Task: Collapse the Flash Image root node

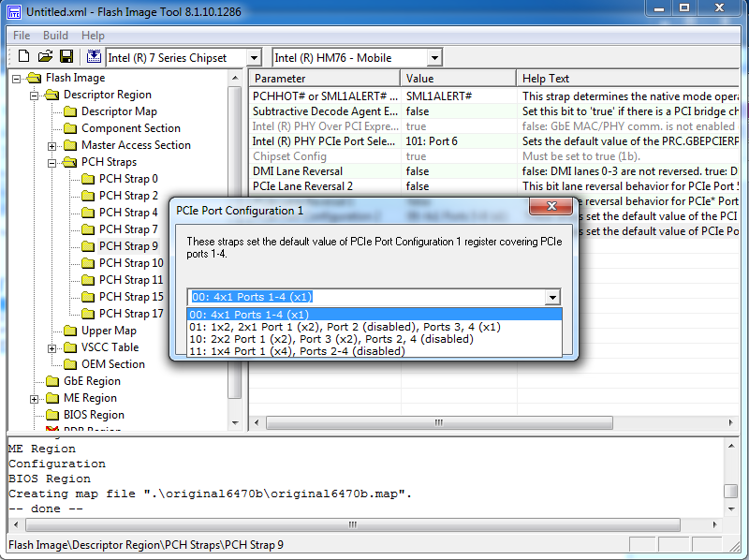Action: (x=16, y=79)
